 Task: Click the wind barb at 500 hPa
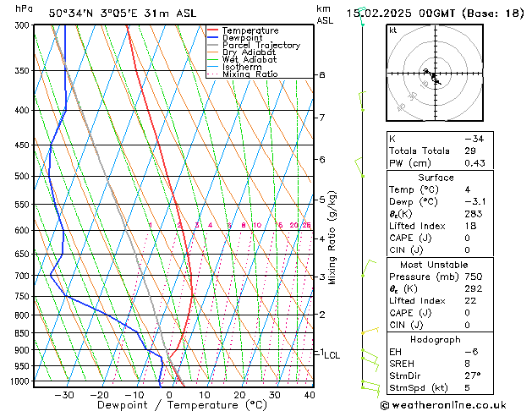pos(359,167)
